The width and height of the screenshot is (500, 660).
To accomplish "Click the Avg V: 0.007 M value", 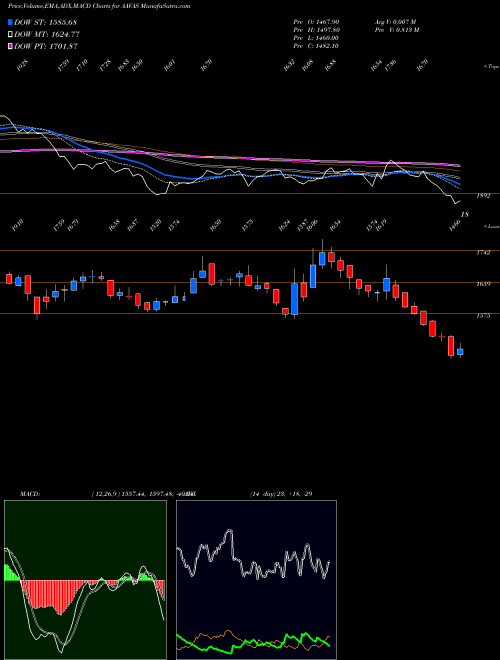I will (x=395, y=21).
